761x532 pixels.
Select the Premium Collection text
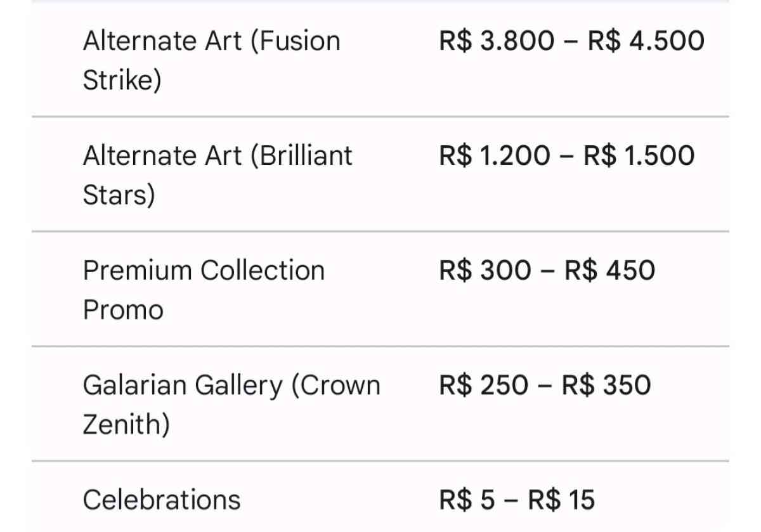coord(204,271)
